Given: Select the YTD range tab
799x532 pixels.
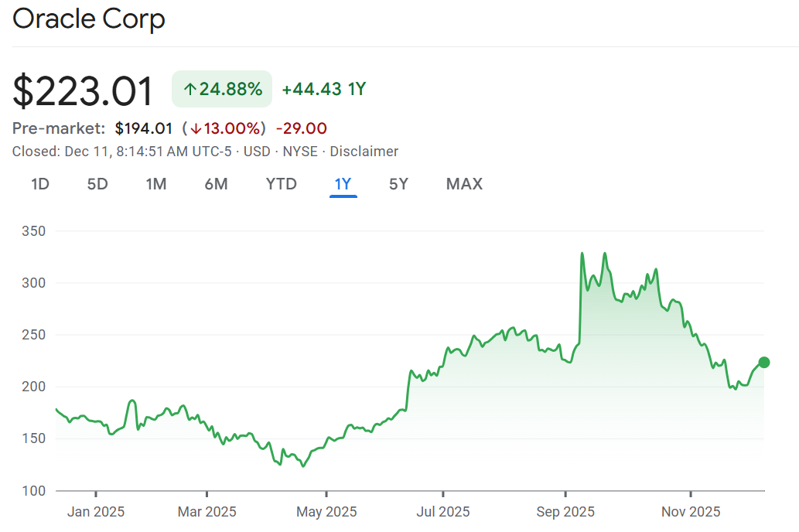Looking at the screenshot, I should (281, 184).
